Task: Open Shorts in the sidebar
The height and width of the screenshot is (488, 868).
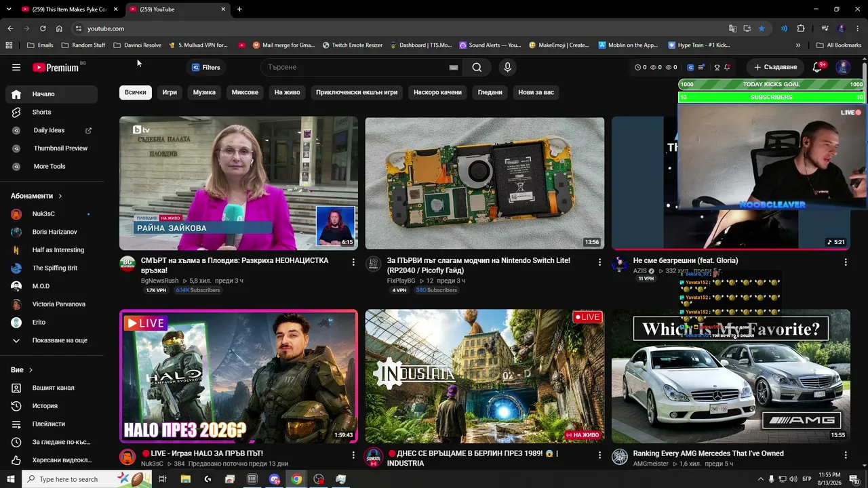Action: (x=52, y=112)
